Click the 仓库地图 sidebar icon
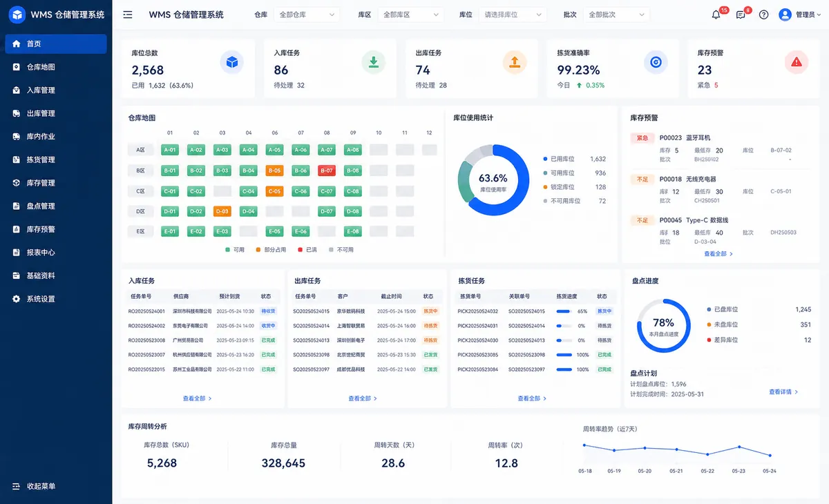Image resolution: width=829 pixels, height=504 pixels. click(x=17, y=67)
